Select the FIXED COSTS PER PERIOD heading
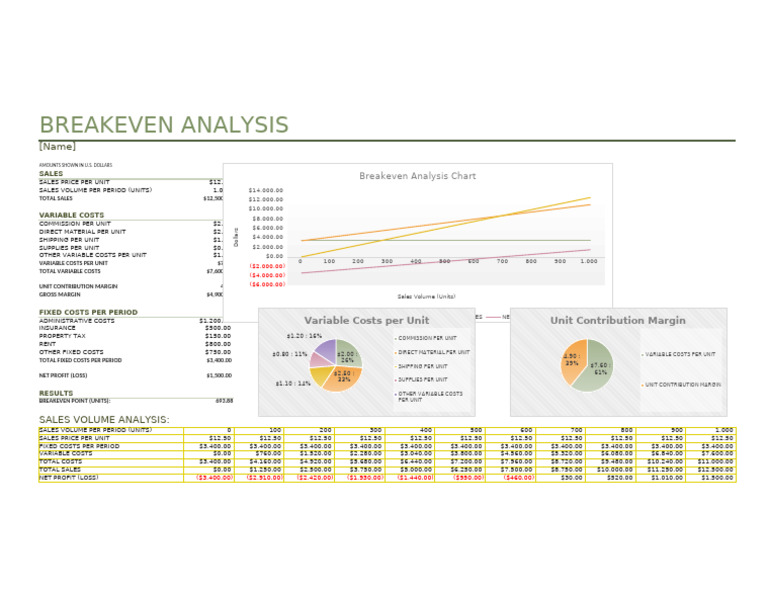768x594 pixels. pyautogui.click(x=88, y=312)
